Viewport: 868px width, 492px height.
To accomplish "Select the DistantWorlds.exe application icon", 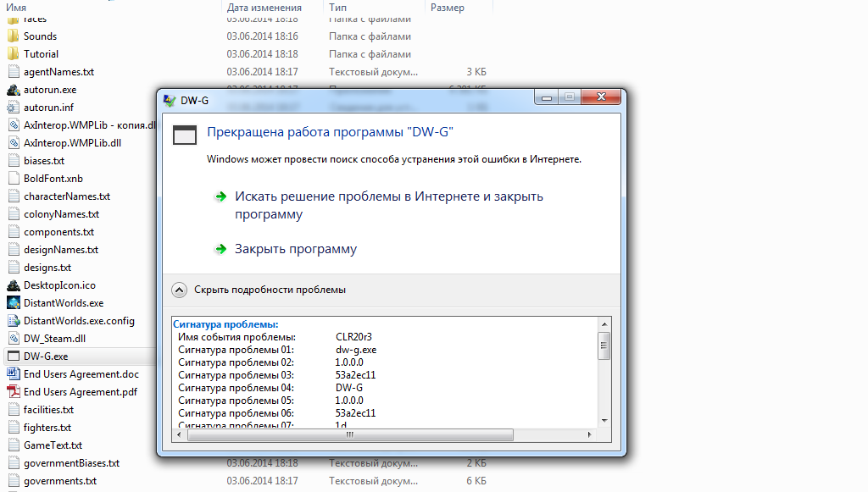I will (x=14, y=303).
